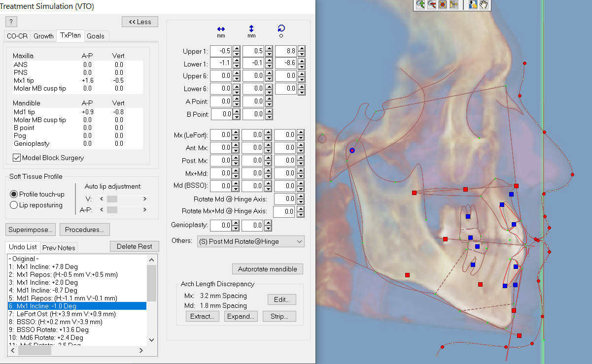Click Edit... for Arch Length Discrepancy
592x364 pixels.
[282, 299]
